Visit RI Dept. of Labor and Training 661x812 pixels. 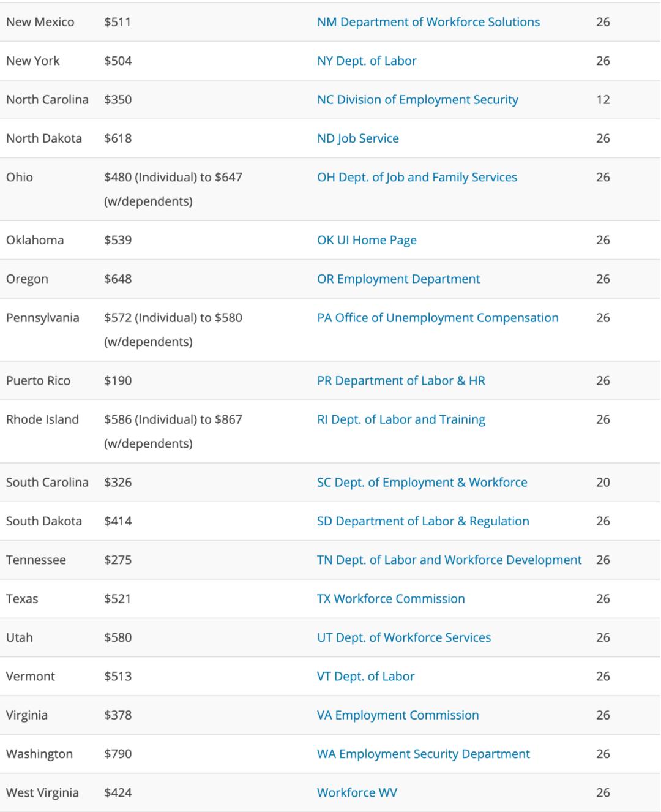pyautogui.click(x=401, y=419)
